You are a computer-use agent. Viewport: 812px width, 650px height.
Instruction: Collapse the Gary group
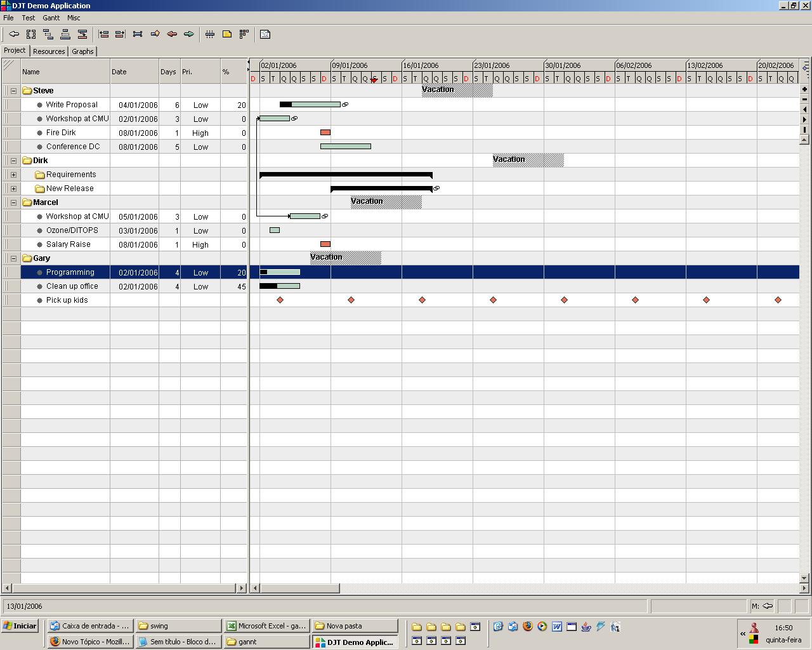(13, 258)
